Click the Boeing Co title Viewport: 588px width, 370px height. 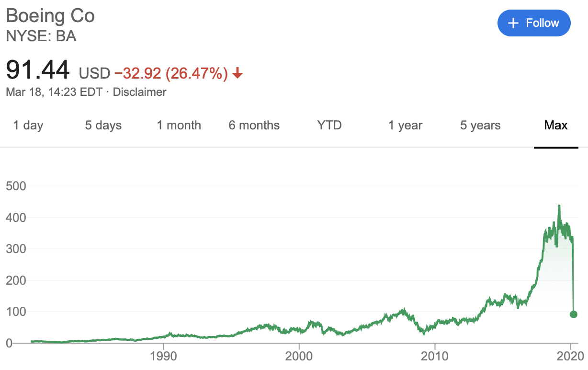coord(50,16)
